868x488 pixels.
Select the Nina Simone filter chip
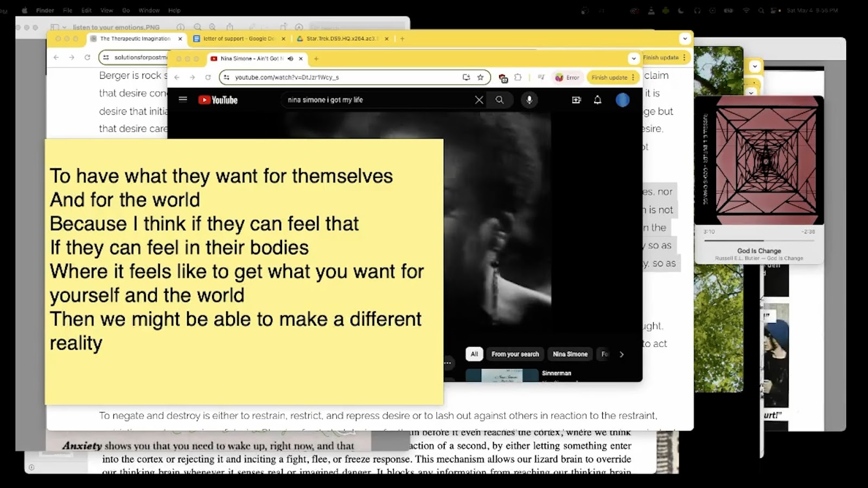coord(570,354)
